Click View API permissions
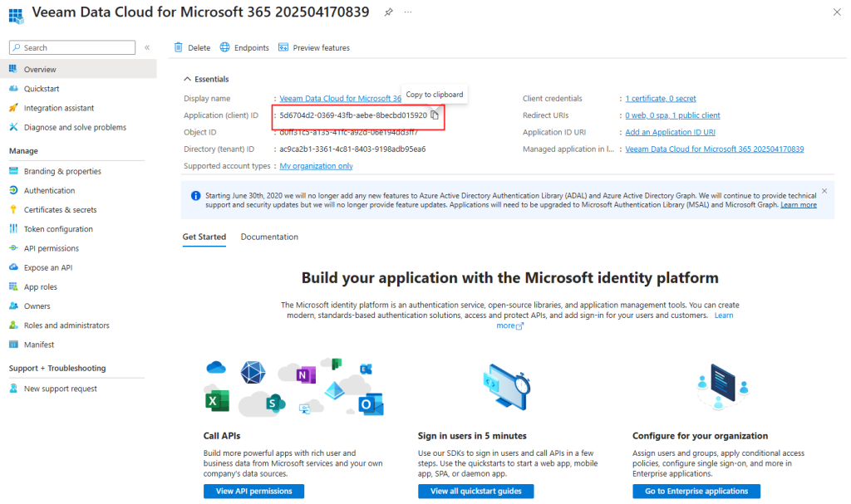Screen dimensions: 851x504 254,491
